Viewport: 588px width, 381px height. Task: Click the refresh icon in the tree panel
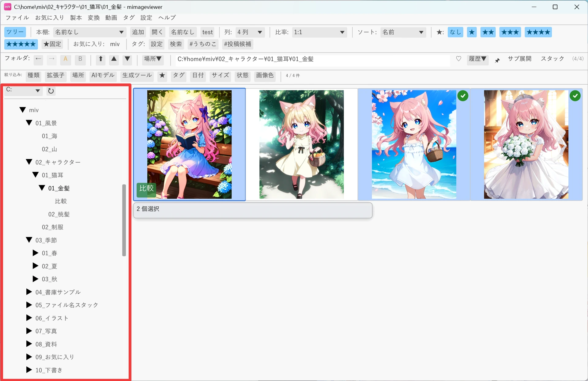(51, 91)
